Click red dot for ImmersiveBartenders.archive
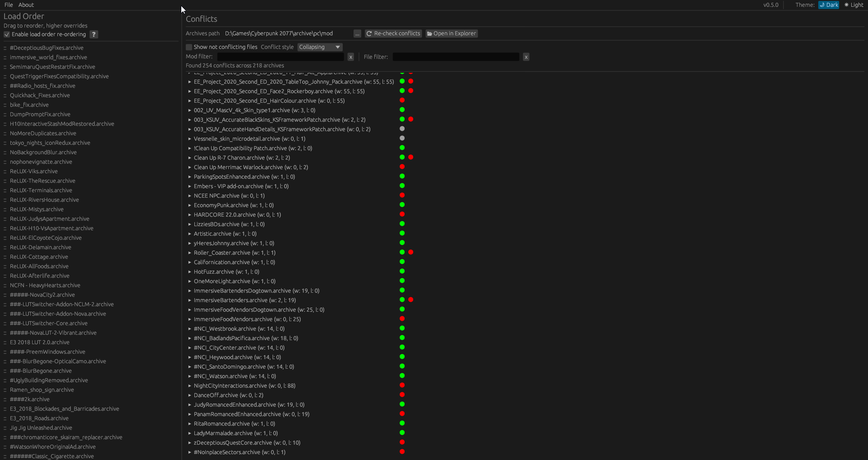This screenshot has height=460, width=868. pos(410,299)
